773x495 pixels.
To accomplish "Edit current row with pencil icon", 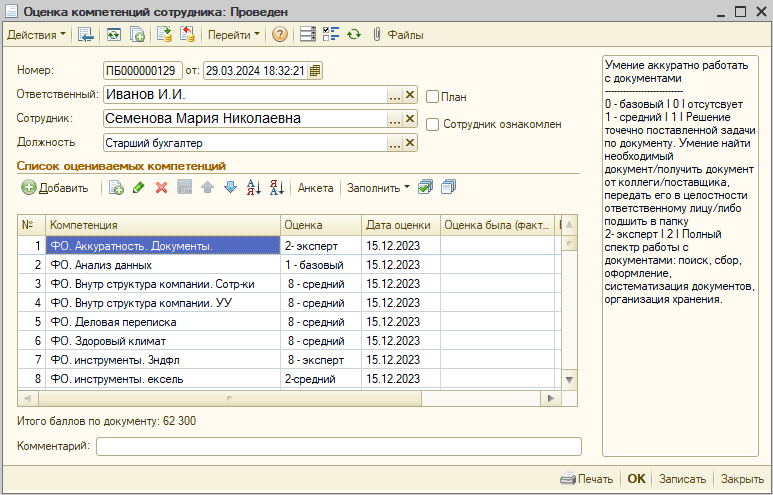I will (x=139, y=188).
